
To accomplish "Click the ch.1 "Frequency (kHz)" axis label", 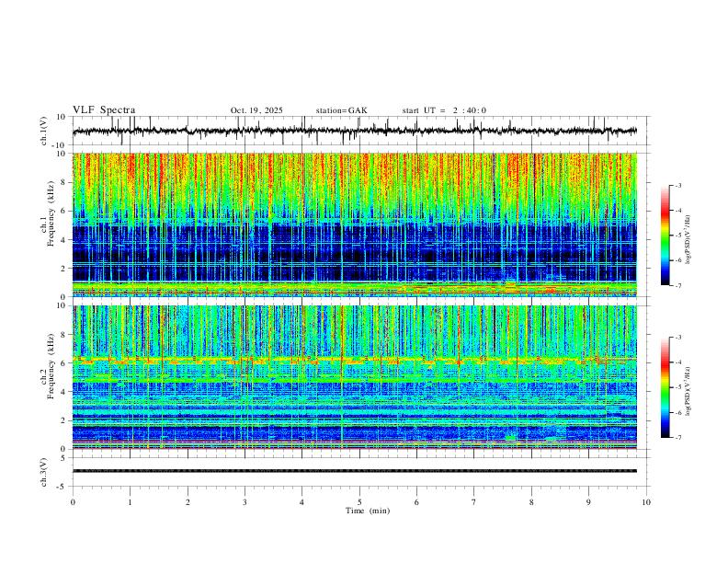I will (51, 214).
